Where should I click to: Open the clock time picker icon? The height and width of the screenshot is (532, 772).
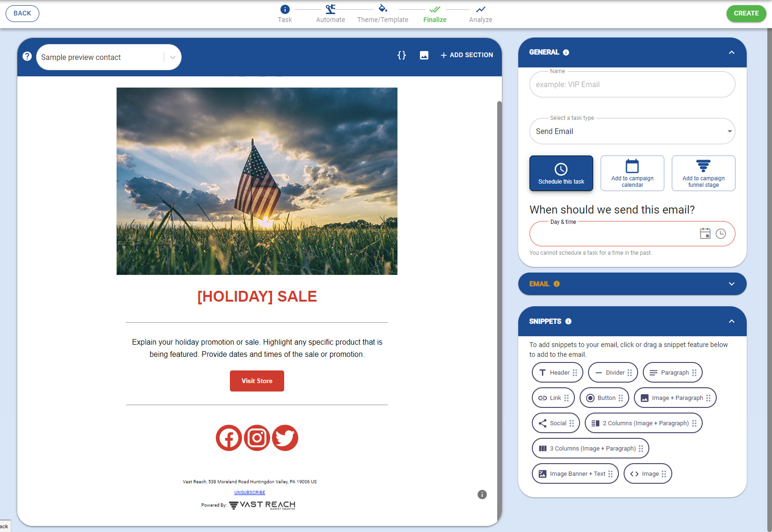(721, 233)
